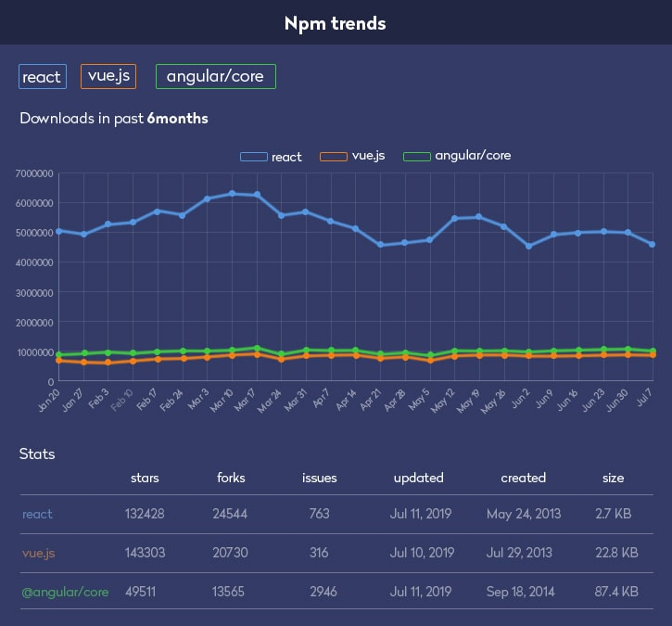Viewport: 672px width, 626px height.
Task: Select react data point at Jul 7
Action: coord(653,244)
